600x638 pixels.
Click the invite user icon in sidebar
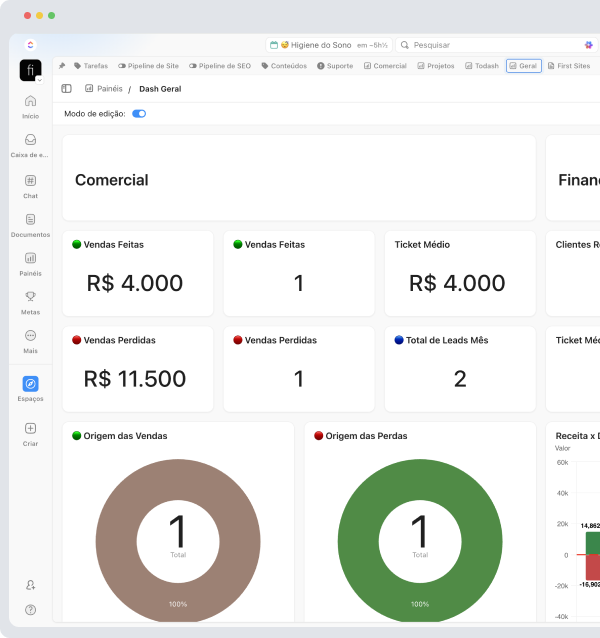pos(30,585)
